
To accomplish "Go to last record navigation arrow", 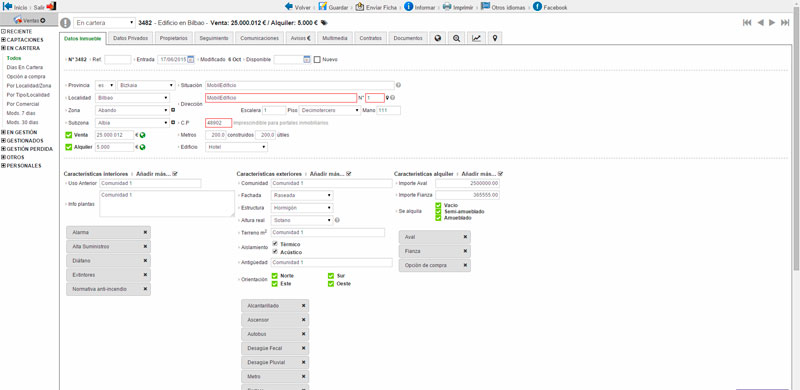I will (786, 22).
